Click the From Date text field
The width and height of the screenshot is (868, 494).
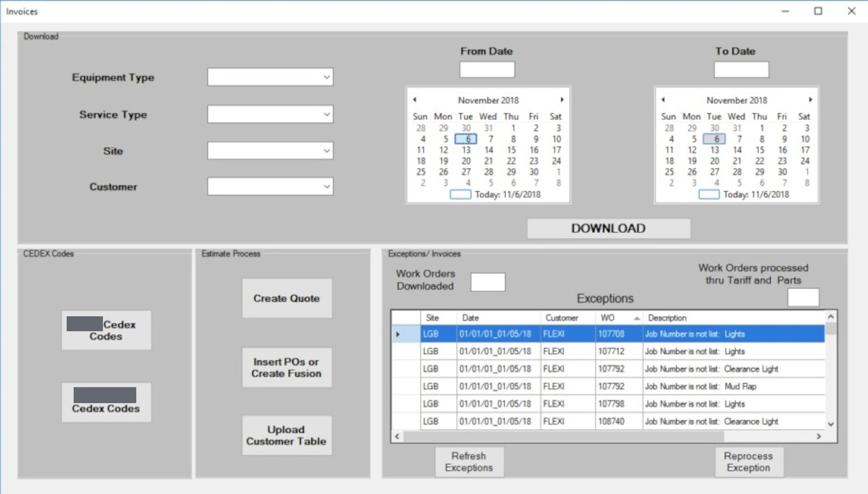click(x=487, y=70)
